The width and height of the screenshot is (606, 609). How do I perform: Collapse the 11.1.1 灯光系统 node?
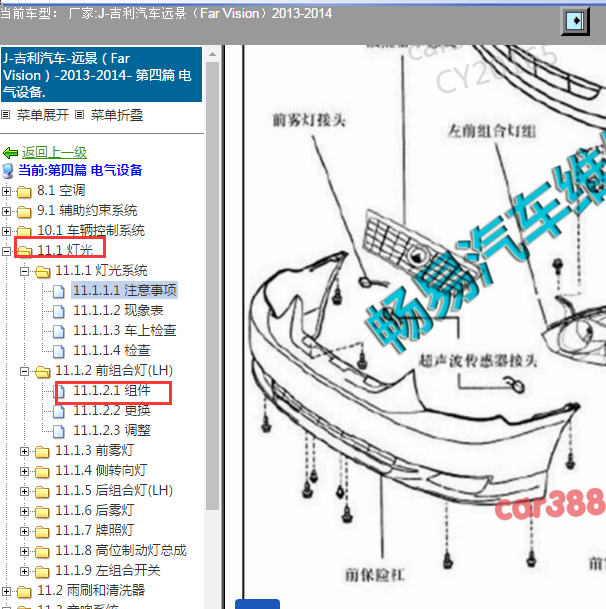(24, 271)
